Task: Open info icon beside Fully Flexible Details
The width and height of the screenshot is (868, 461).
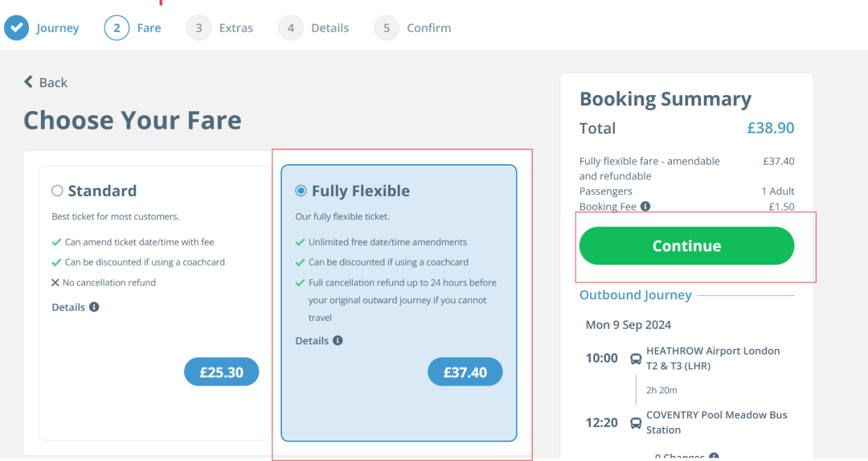Action: coord(338,340)
